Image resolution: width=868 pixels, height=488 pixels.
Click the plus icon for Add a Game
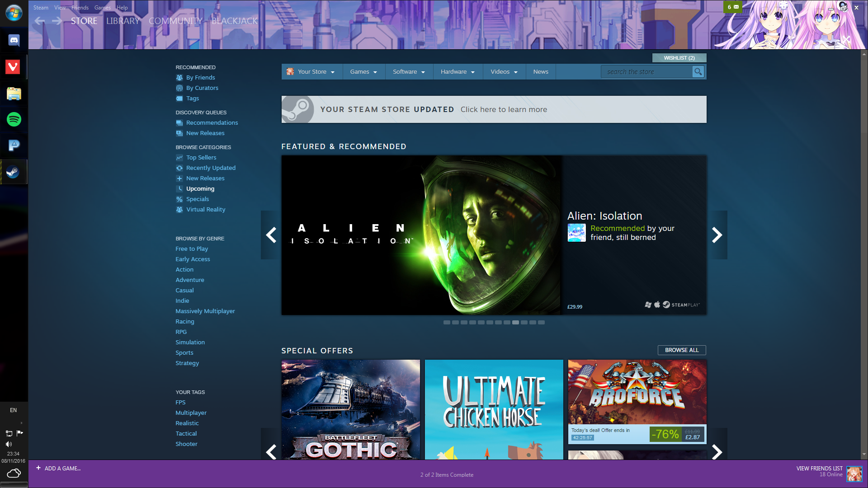tap(38, 468)
